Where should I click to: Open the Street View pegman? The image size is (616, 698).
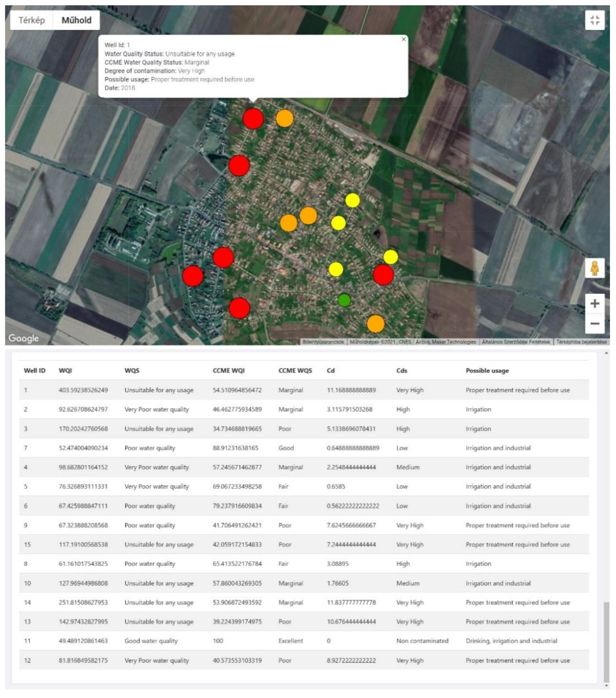(595, 268)
